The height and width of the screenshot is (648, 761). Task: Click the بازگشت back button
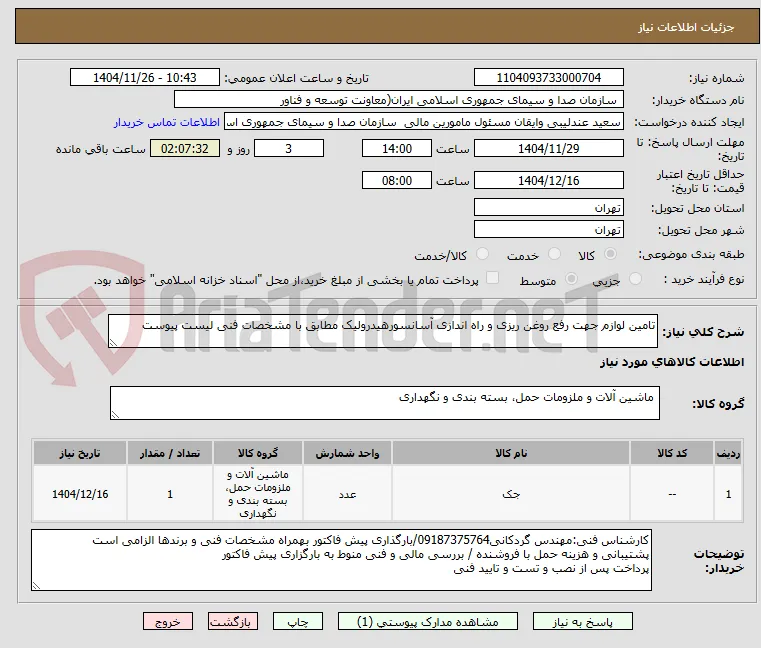(x=232, y=621)
